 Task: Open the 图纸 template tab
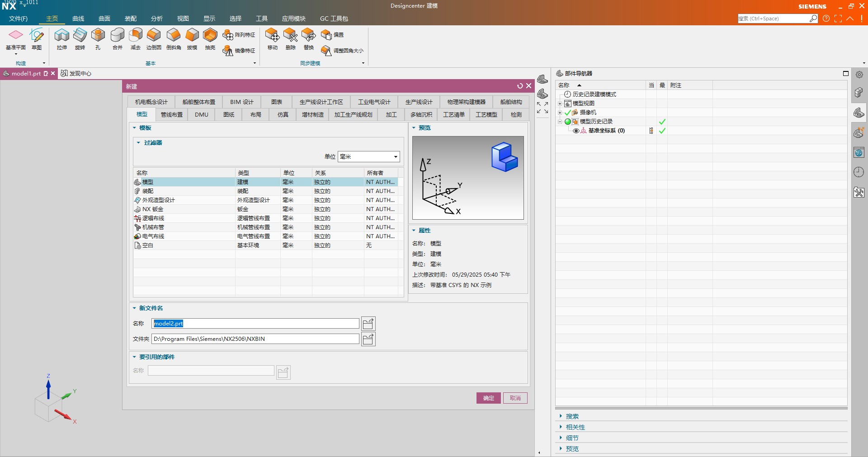[229, 115]
